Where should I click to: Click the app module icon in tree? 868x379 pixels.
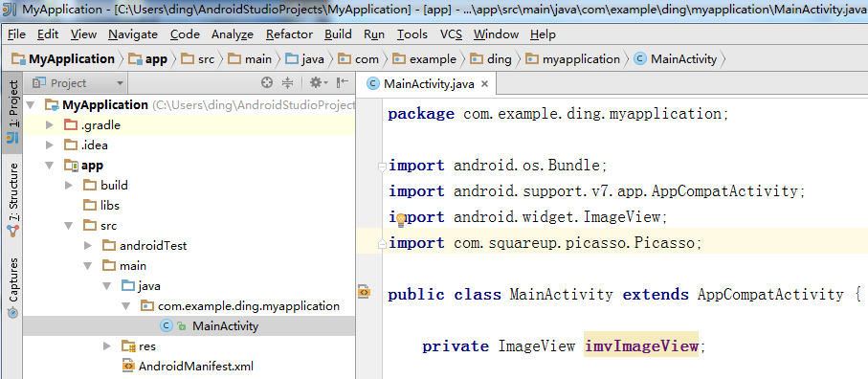71,166
